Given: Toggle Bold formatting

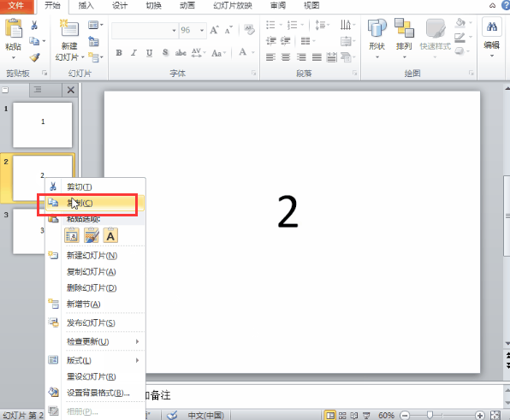Looking at the screenshot, I should (119, 53).
